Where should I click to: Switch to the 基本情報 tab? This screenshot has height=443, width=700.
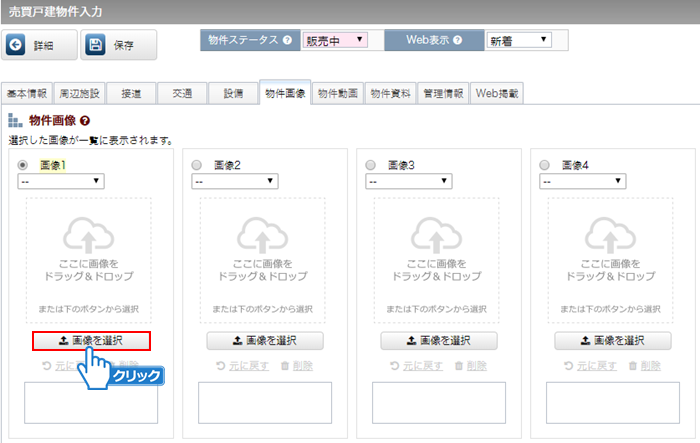(x=26, y=93)
